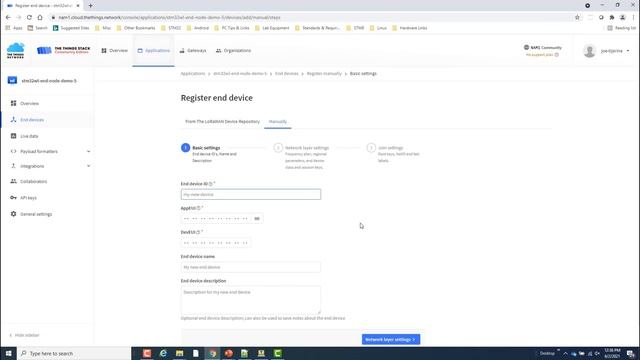Click Network layer settings next button

pos(391,339)
